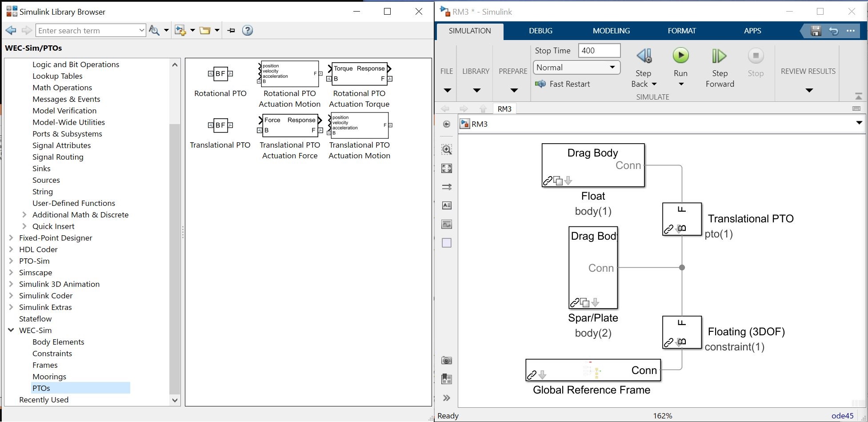Click the forward arrow in Library Browser
The height and width of the screenshot is (422, 868).
click(x=27, y=30)
